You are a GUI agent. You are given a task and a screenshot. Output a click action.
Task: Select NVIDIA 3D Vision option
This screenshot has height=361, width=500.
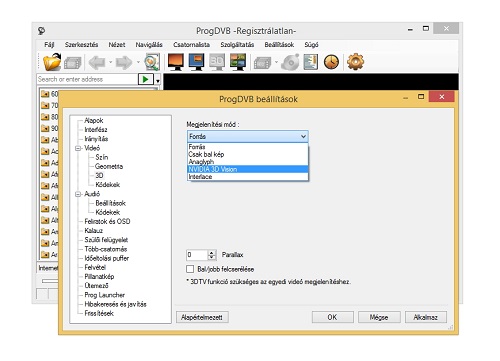tap(248, 169)
